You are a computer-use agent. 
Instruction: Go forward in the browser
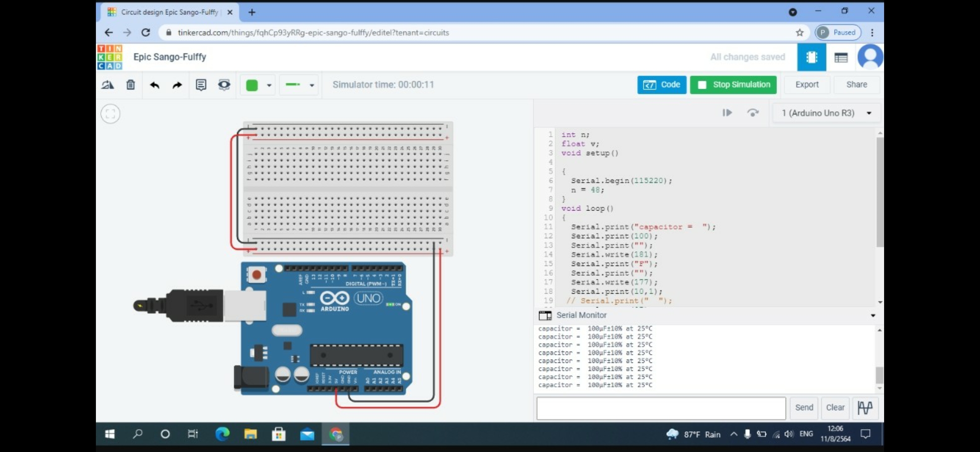click(127, 33)
